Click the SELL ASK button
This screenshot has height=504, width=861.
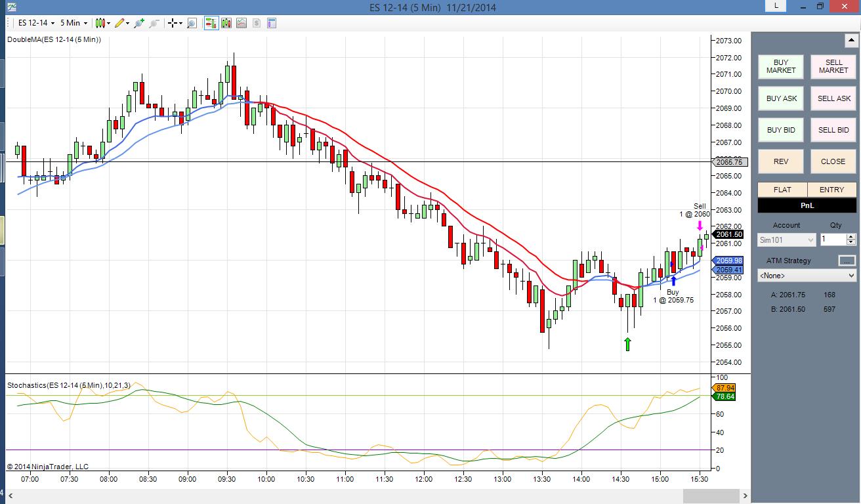point(833,98)
